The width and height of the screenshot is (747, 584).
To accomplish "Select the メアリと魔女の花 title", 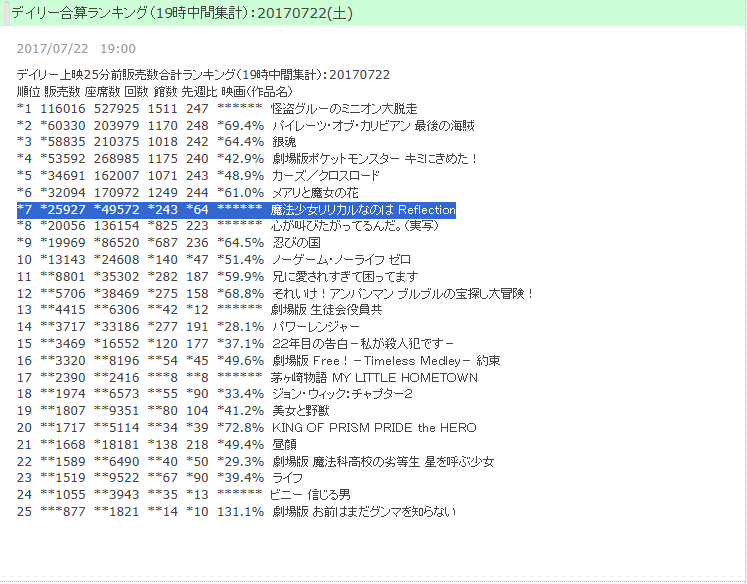I will tap(315, 192).
